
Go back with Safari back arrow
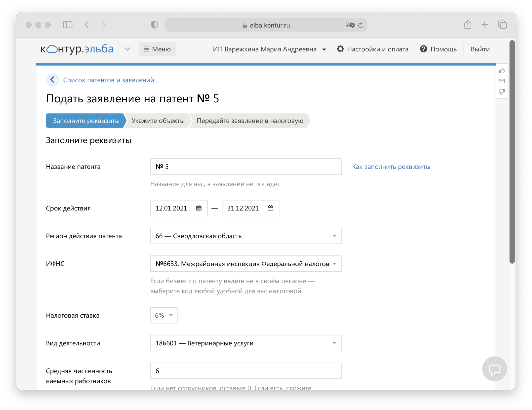87,25
